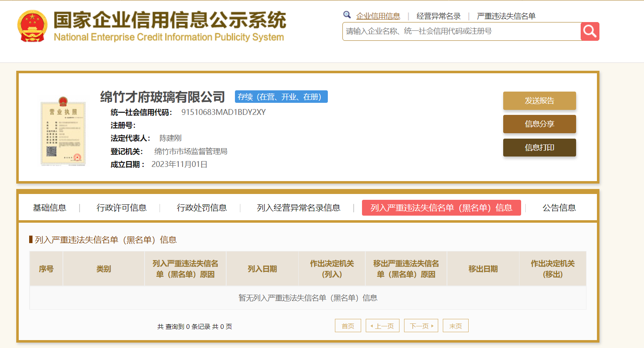Click the 移出日期 column header
The width and height of the screenshot is (644, 348).
tap(483, 268)
